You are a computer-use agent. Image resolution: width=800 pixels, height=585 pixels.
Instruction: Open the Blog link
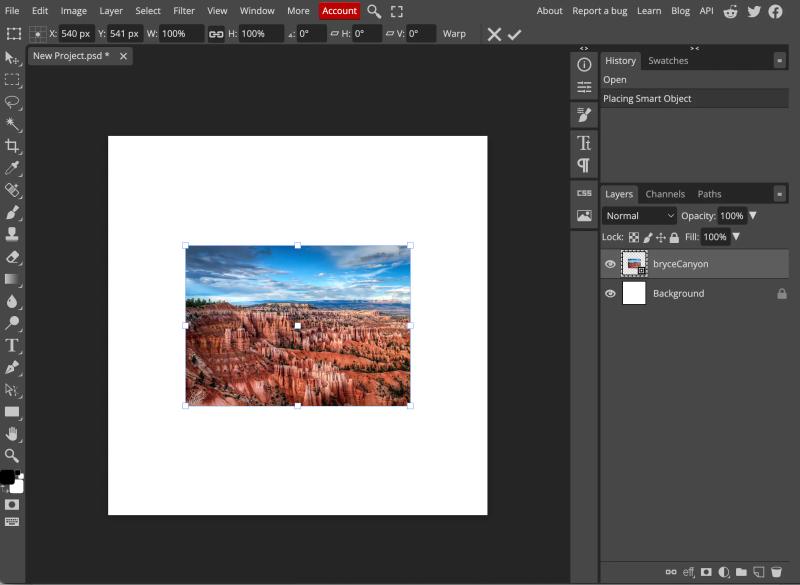680,11
